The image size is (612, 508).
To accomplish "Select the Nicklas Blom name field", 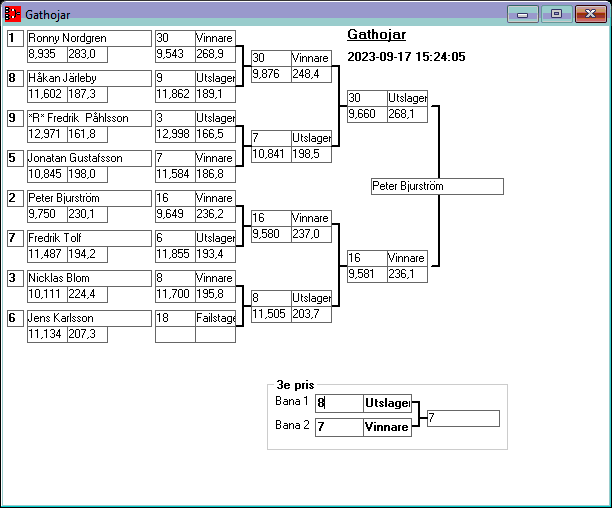I will click(x=87, y=278).
